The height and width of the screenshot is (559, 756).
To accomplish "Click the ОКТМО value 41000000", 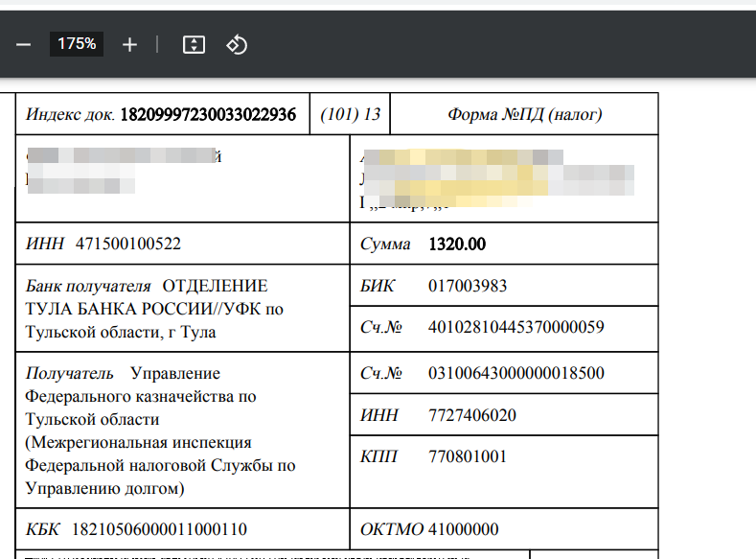I will pos(464,529).
